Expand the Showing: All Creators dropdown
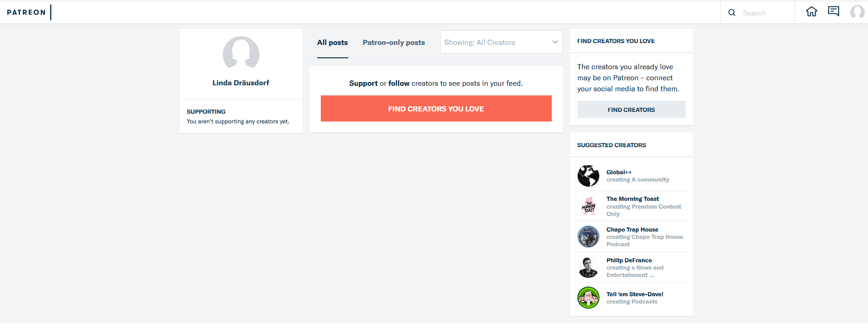This screenshot has height=332, width=868. tap(501, 42)
